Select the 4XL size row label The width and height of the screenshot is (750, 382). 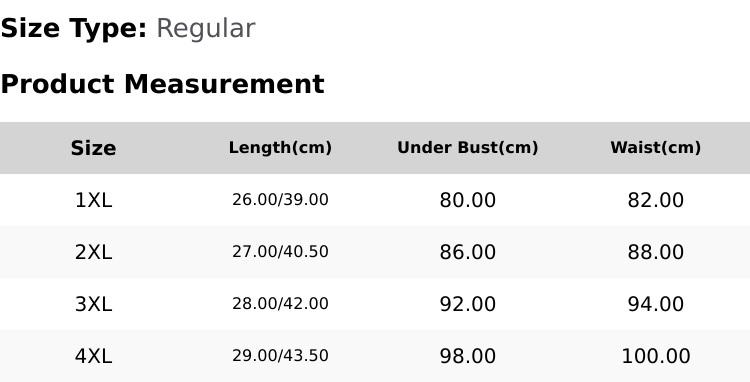[x=93, y=356]
